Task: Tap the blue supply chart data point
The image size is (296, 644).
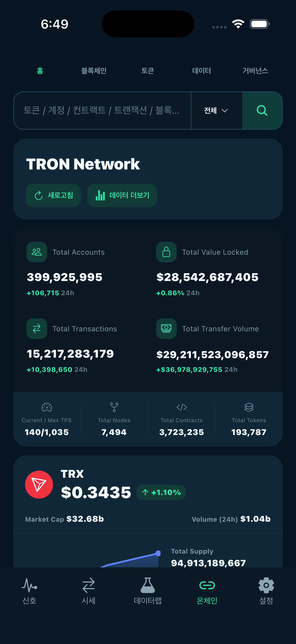Action: coord(158,553)
